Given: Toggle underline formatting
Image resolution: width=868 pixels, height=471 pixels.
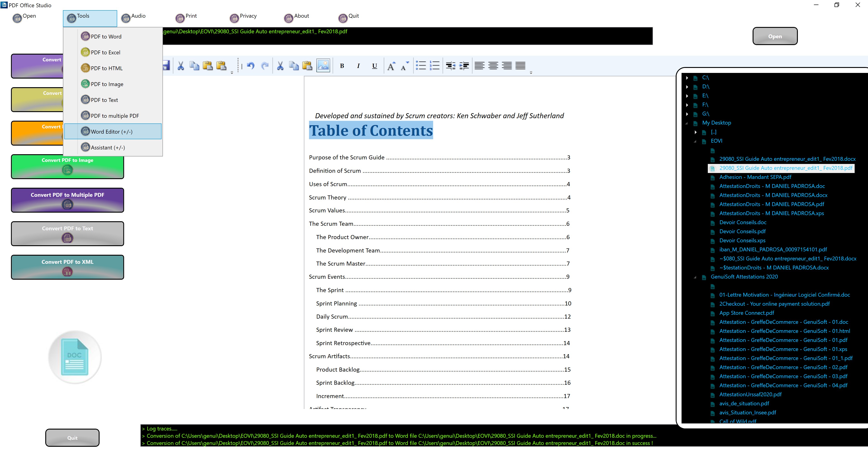Looking at the screenshot, I should click(374, 66).
